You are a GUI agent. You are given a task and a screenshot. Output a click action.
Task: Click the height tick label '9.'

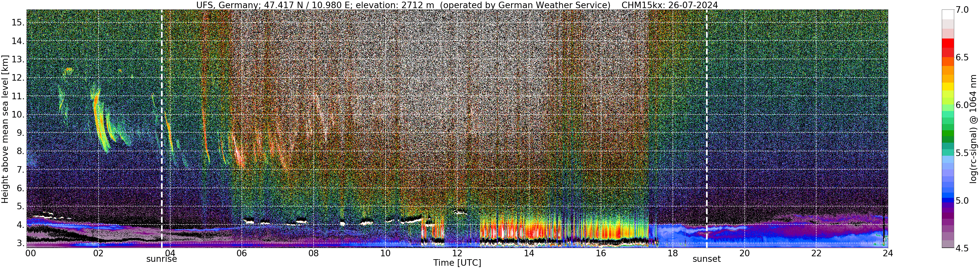(21, 133)
